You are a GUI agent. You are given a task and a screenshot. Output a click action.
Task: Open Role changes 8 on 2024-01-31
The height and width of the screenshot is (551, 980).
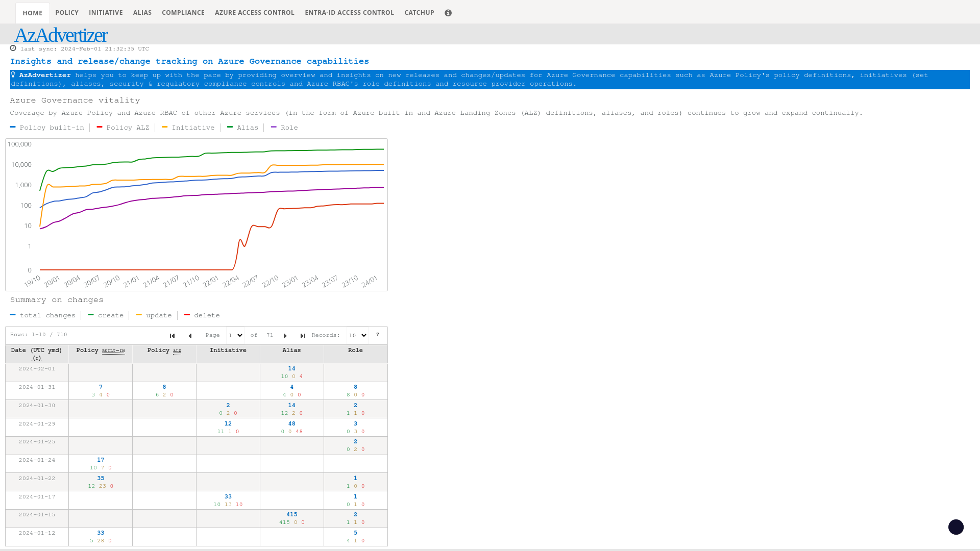(x=356, y=387)
